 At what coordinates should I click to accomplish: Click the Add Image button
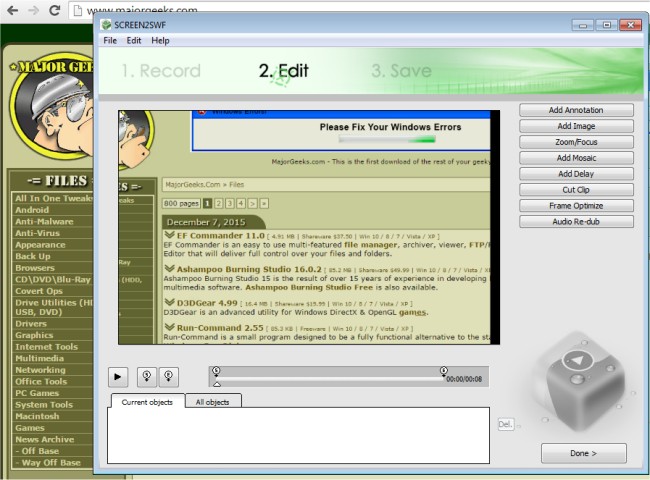click(576, 126)
